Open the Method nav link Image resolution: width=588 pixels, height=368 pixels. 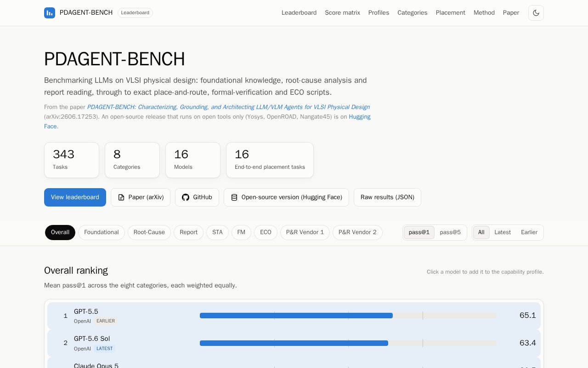pos(484,13)
